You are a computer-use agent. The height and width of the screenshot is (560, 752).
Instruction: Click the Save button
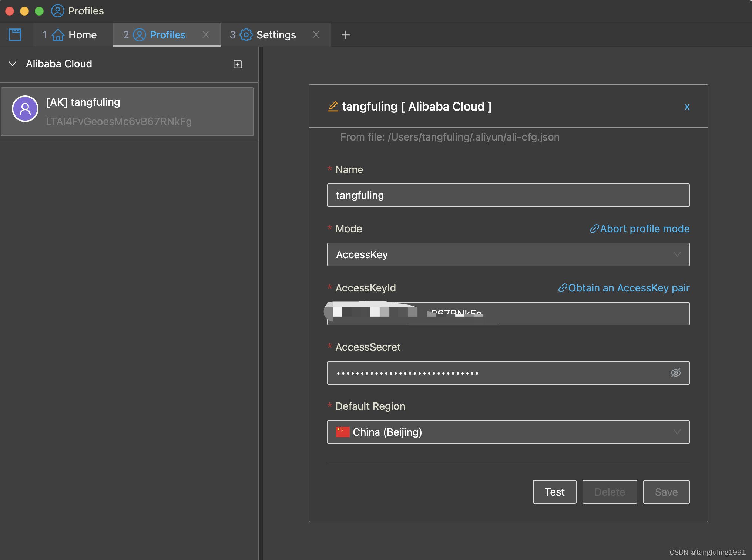(666, 492)
